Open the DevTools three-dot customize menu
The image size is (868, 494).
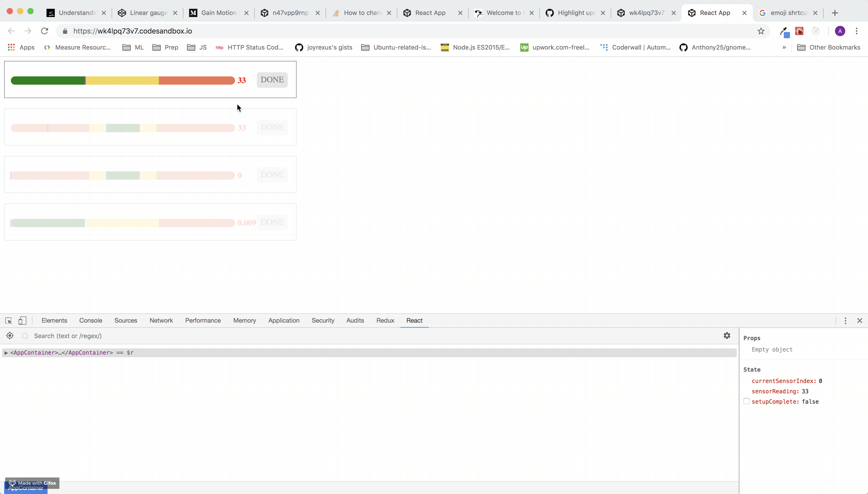pyautogui.click(x=846, y=321)
